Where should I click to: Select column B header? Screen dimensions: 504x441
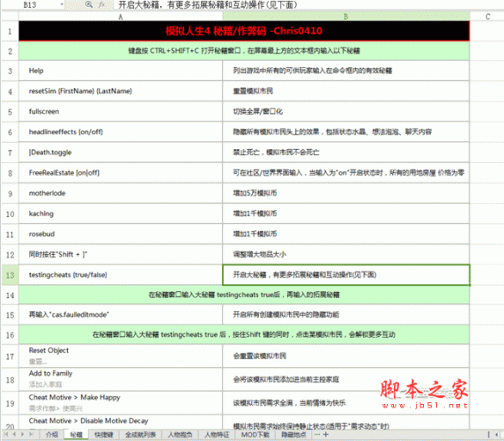coord(346,17)
